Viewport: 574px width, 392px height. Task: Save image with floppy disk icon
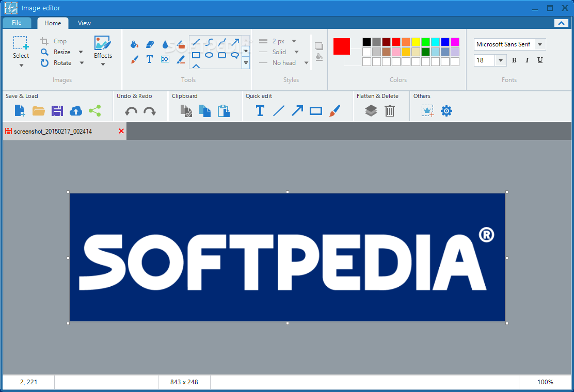click(57, 111)
